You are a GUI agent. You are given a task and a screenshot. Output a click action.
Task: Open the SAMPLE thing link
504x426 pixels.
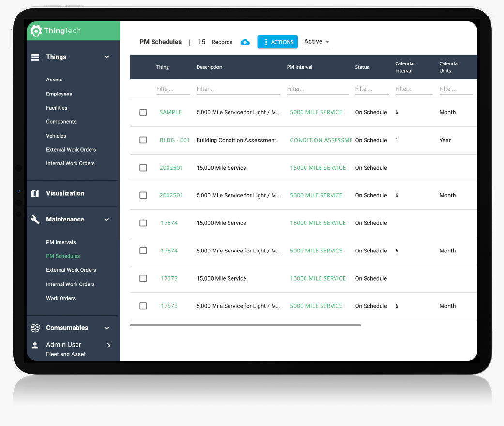click(171, 112)
